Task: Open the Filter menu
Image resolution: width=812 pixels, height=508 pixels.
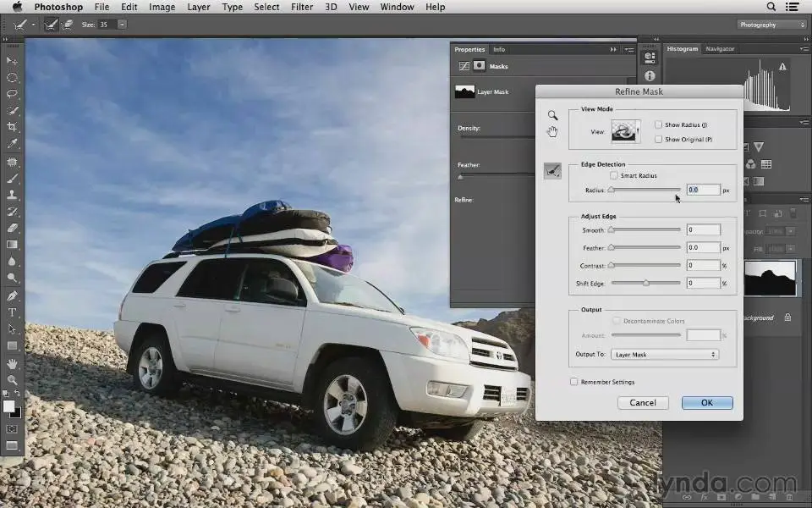Action: 302,7
